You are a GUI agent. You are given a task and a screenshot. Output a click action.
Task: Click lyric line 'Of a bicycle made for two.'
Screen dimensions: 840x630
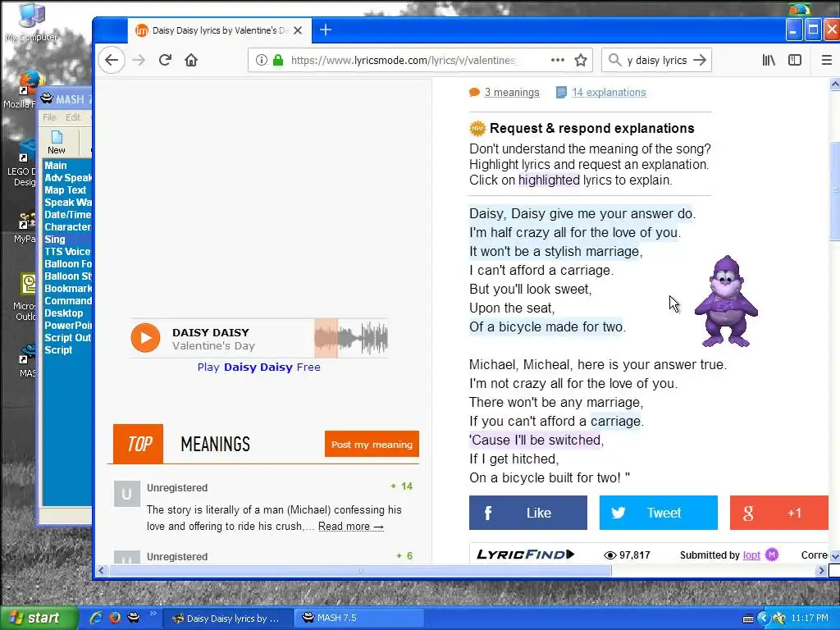click(547, 326)
